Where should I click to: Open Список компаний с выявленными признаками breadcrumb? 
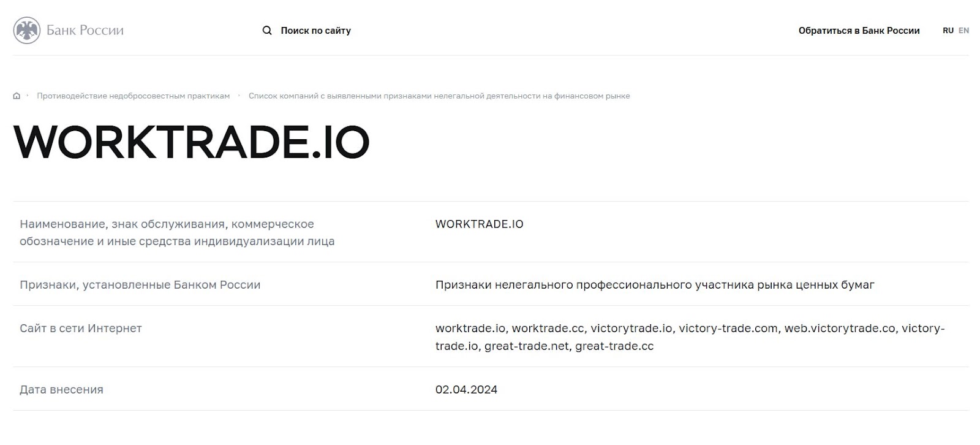point(439,96)
